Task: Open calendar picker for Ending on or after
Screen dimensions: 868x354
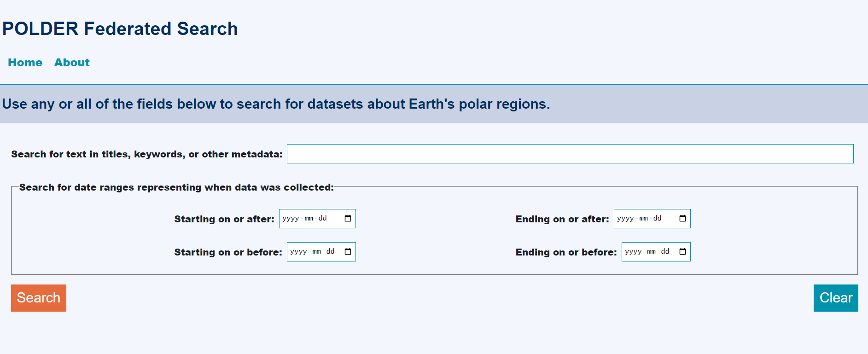Action: point(682,219)
